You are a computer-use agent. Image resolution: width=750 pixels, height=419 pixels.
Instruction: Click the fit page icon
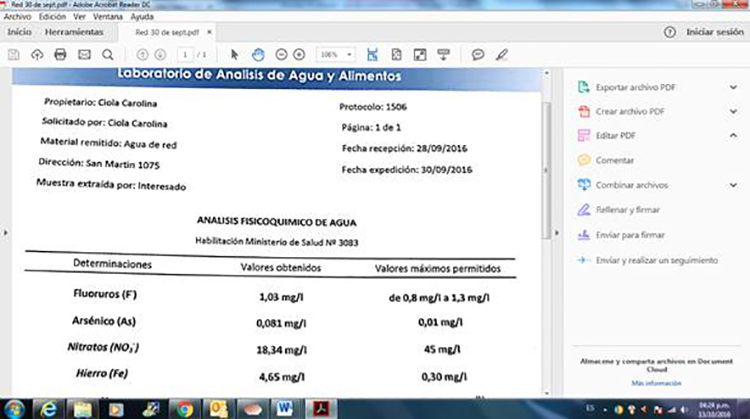coord(396,55)
